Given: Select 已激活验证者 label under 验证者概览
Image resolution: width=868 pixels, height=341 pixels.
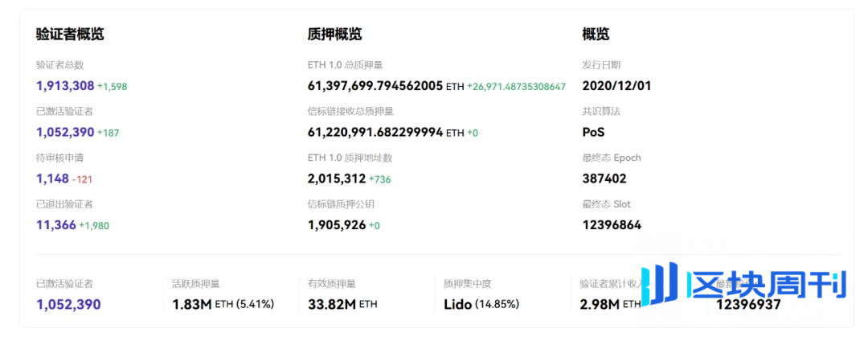Looking at the screenshot, I should (x=64, y=111).
